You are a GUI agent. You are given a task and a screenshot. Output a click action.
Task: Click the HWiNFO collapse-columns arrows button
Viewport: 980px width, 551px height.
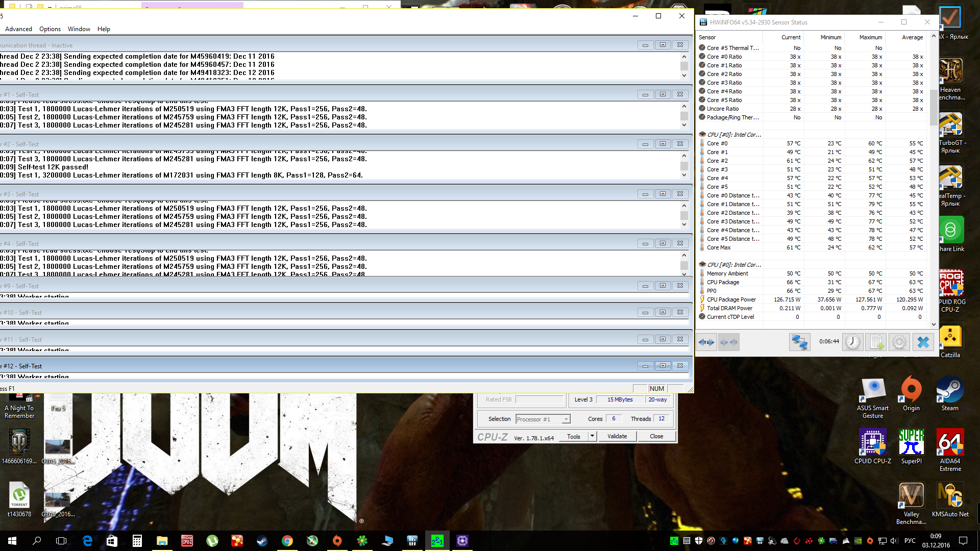[728, 342]
